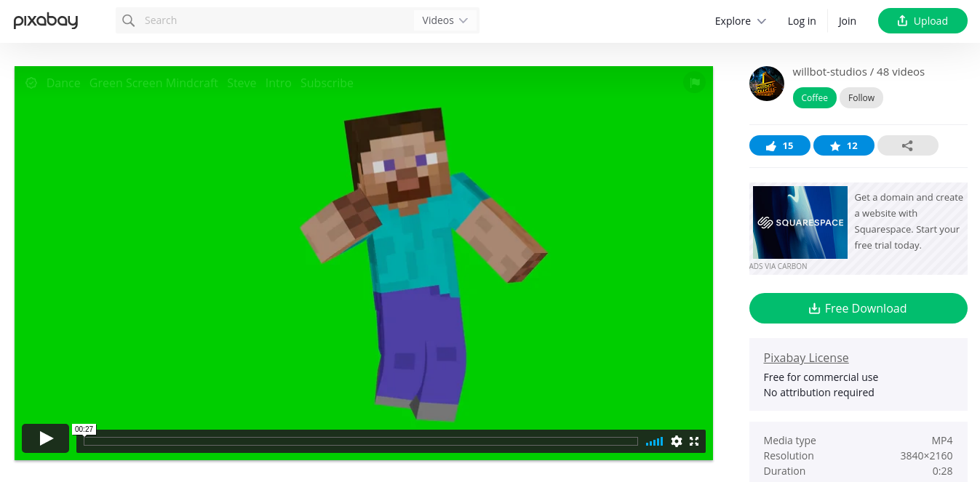
Task: Play the video
Action: (x=45, y=438)
